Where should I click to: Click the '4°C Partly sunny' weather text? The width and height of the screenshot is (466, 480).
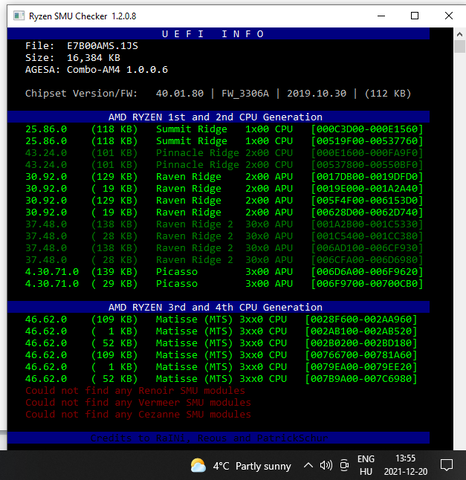252,466
